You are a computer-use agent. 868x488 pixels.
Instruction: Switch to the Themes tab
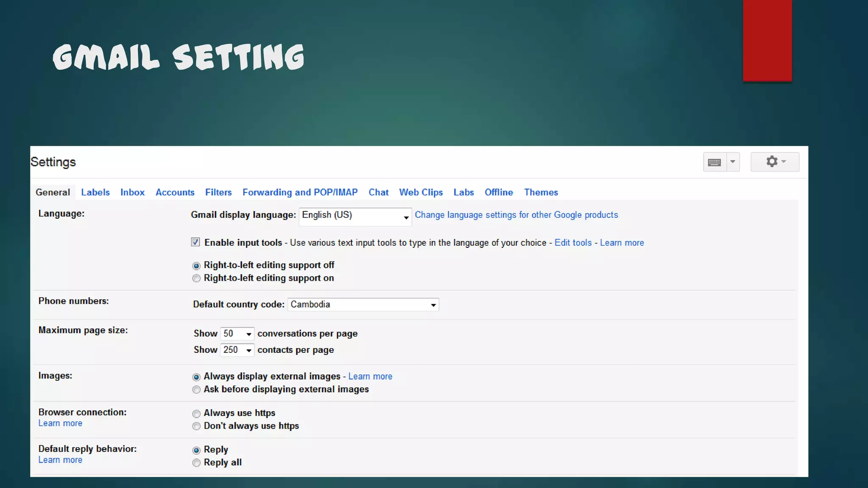(541, 192)
